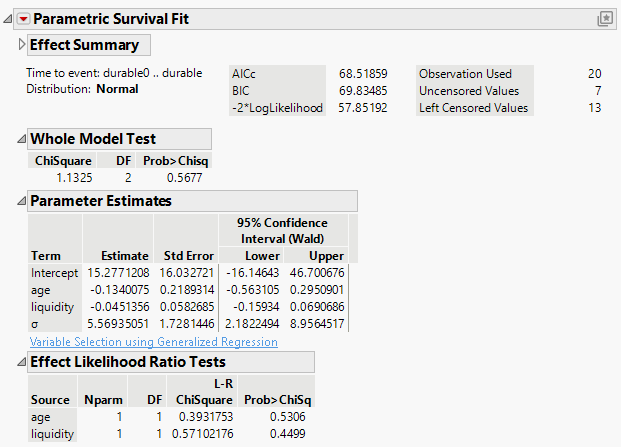Select the Intercept term row label
Viewport: 621px width, 447px height.
pos(55,273)
